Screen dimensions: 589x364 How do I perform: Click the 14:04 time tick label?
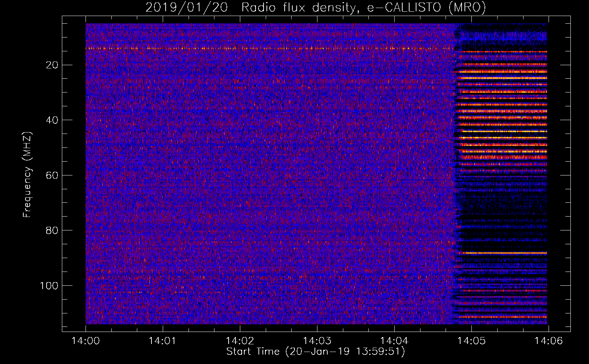pyautogui.click(x=394, y=341)
